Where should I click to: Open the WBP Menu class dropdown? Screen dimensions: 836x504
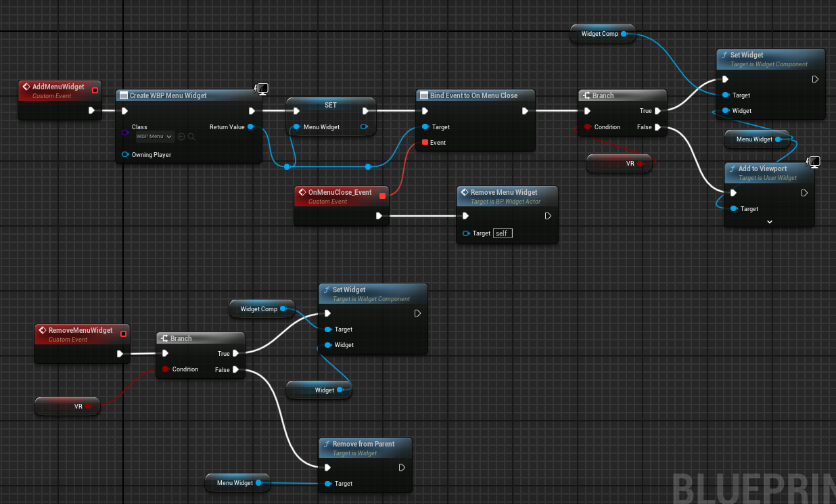(154, 137)
